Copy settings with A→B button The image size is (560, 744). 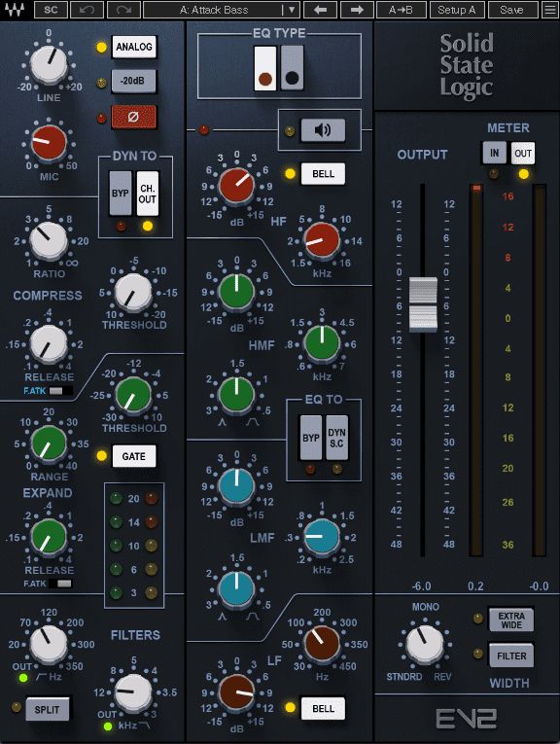[401, 10]
